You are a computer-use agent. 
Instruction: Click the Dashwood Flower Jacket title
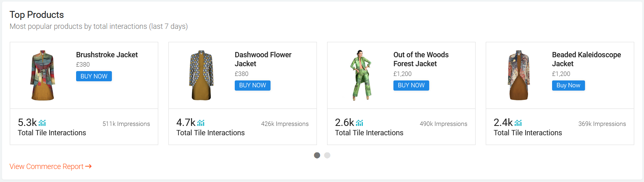(263, 59)
